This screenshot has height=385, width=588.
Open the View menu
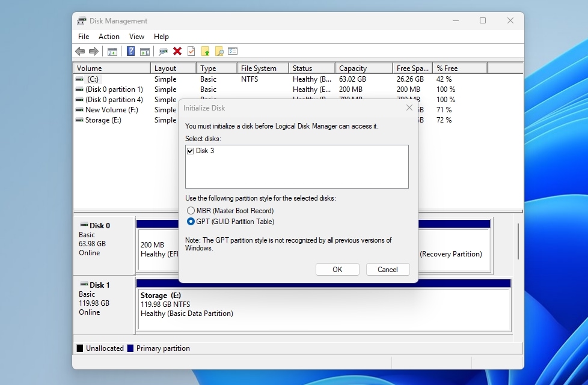pyautogui.click(x=136, y=37)
